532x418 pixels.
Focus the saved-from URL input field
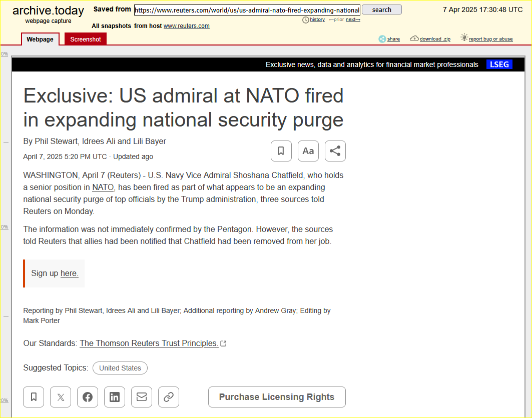tap(247, 10)
